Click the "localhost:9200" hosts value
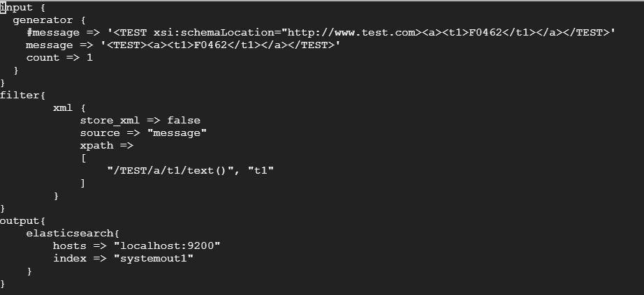The width and height of the screenshot is (644, 295). 167,246
